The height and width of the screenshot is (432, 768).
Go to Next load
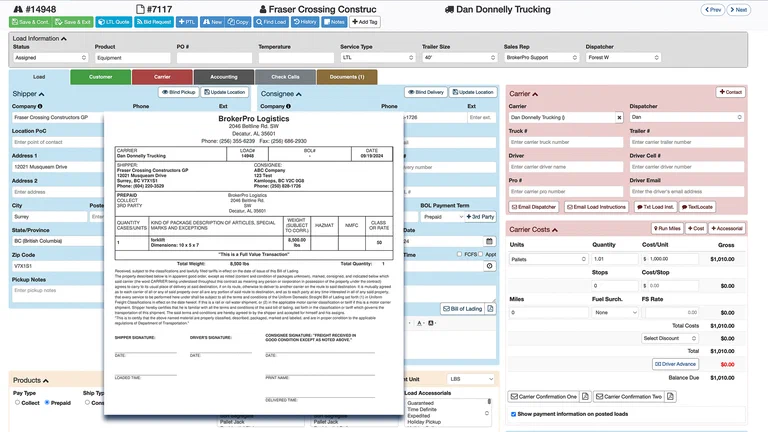point(739,10)
